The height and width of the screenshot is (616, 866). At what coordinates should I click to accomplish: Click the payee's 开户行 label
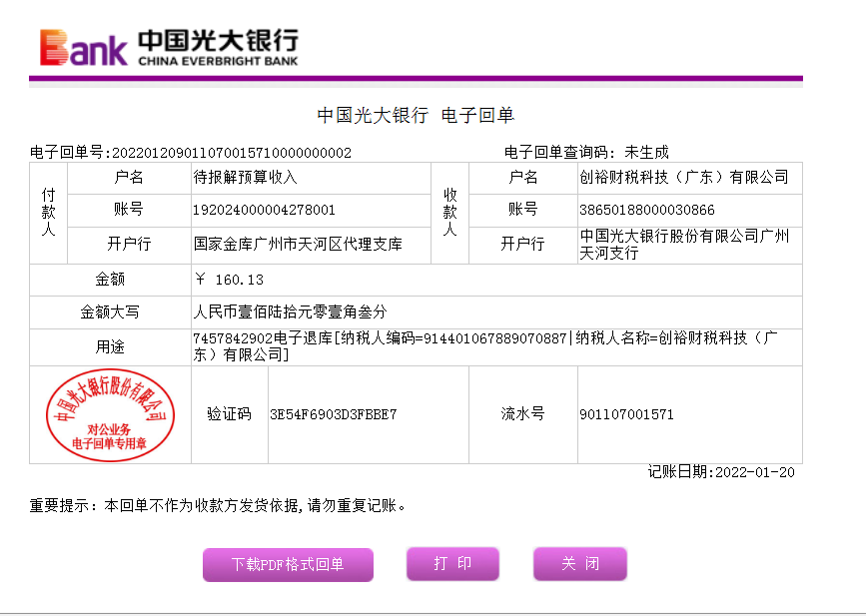pyautogui.click(x=523, y=244)
